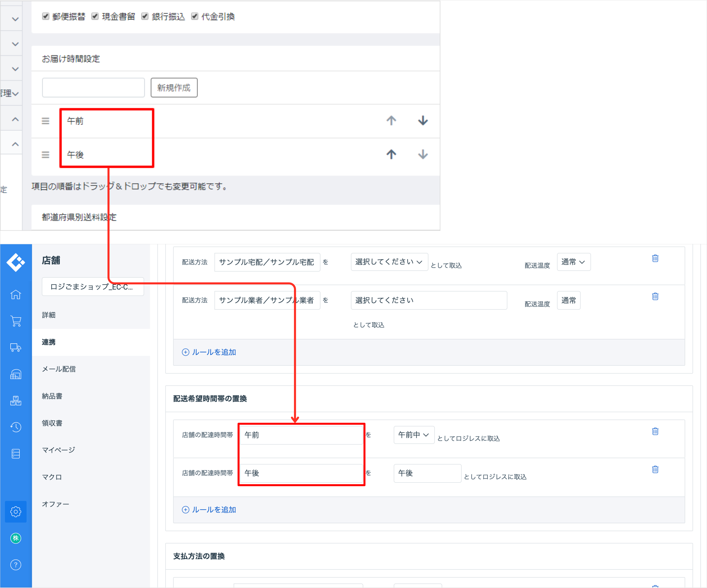The image size is (707, 588).
Task: Click ルールを追加 under 配送希望時間帯の置換
Action: click(x=209, y=510)
